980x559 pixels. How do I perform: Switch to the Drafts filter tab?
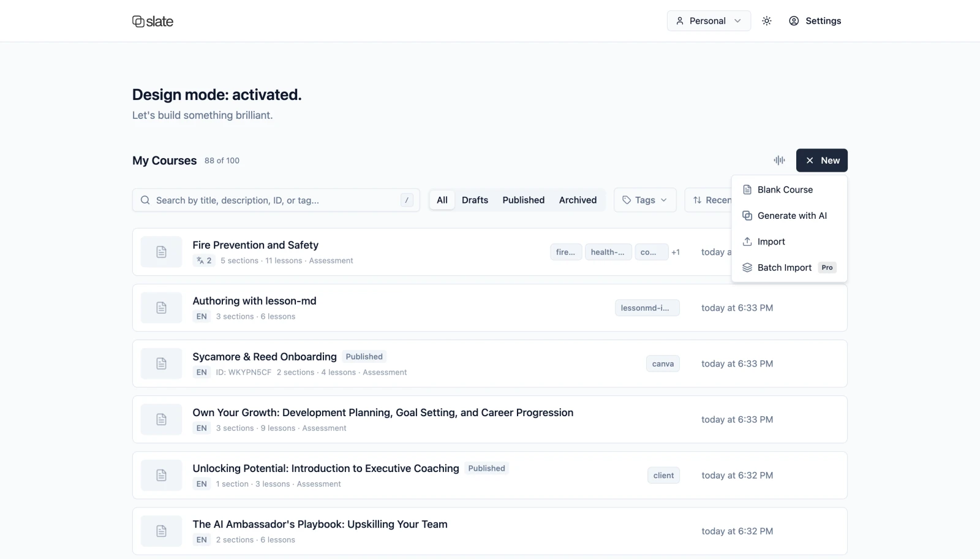[x=475, y=200]
